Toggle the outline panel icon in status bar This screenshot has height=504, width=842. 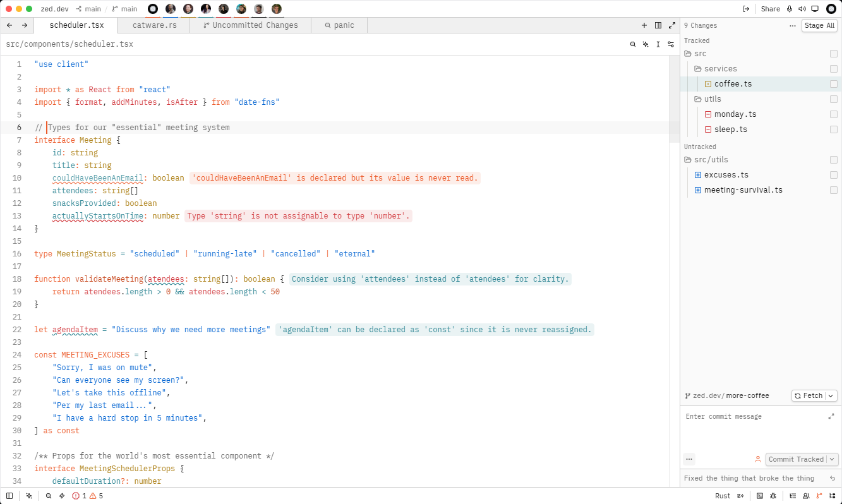click(x=793, y=496)
